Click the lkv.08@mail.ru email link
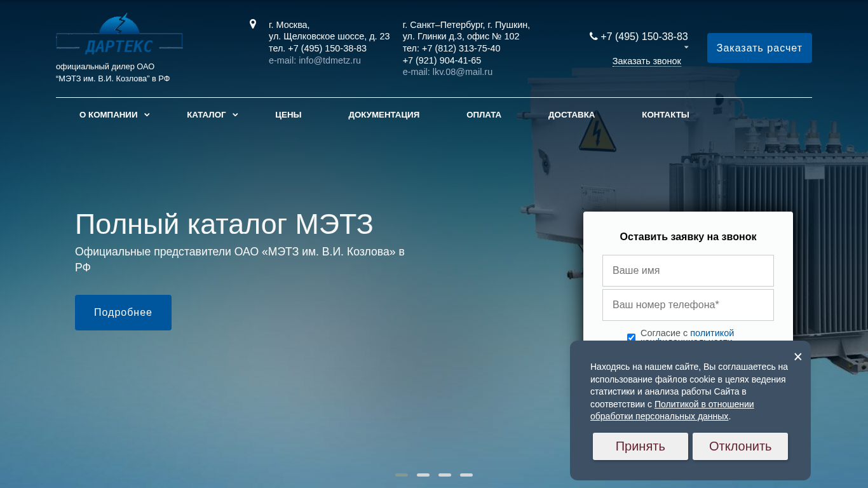The width and height of the screenshot is (868, 488). tap(463, 72)
